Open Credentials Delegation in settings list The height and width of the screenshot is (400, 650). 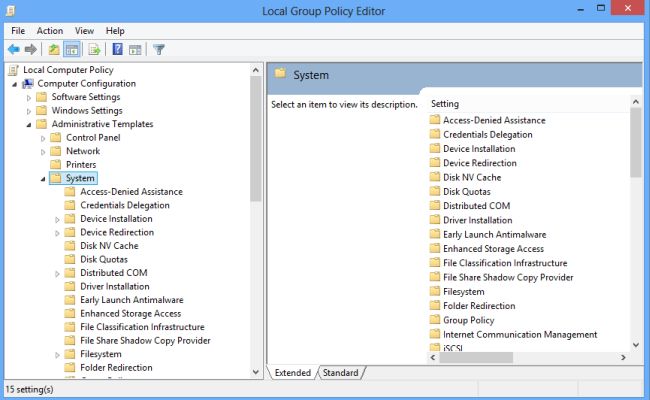click(x=488, y=134)
